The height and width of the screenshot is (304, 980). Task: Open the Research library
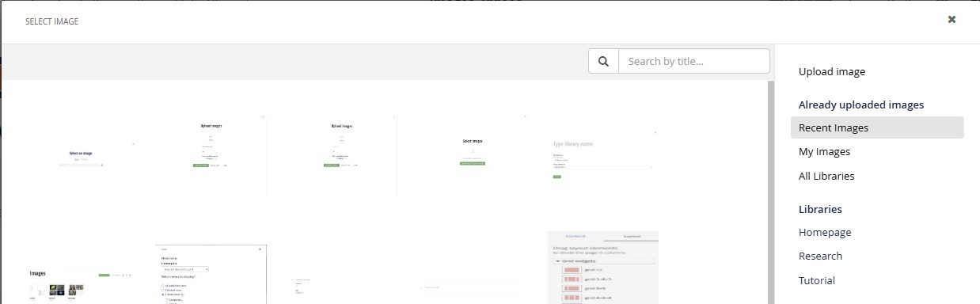[x=820, y=256]
